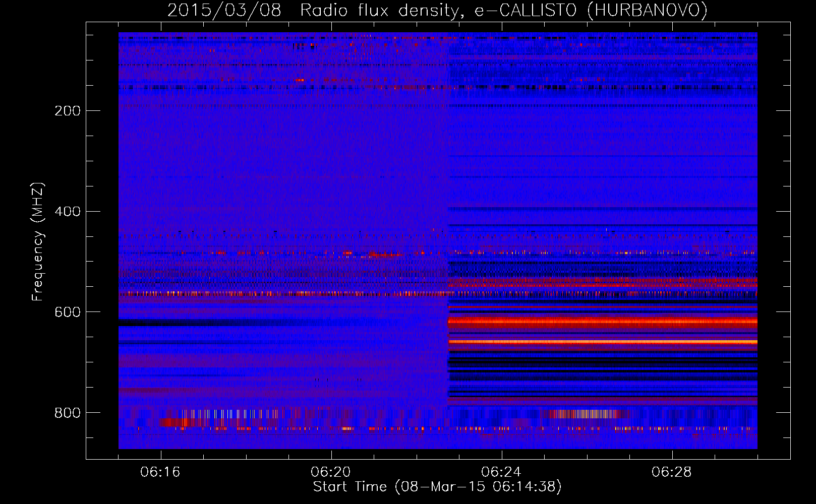The height and width of the screenshot is (504, 816).
Task: Click the 600 frequency tick label
Action: click(68, 312)
